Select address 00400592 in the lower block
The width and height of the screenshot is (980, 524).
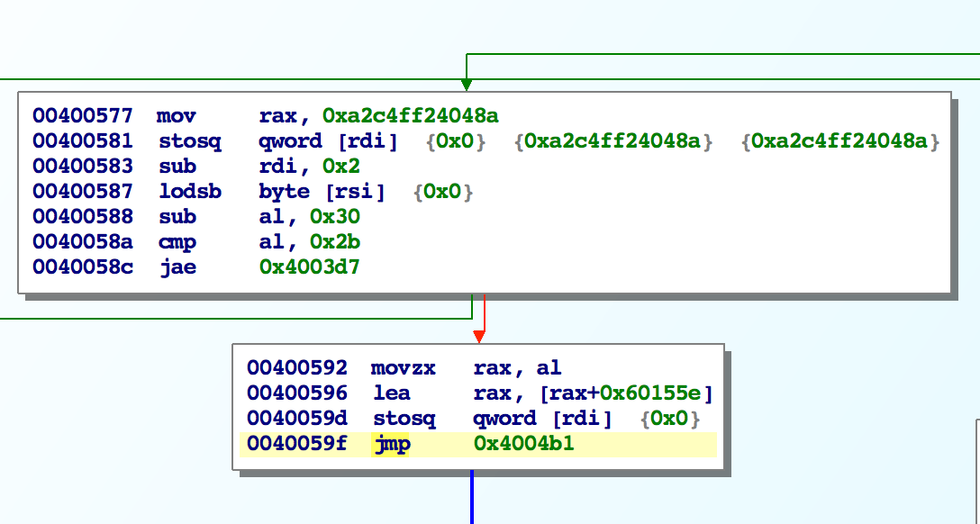[296, 368]
